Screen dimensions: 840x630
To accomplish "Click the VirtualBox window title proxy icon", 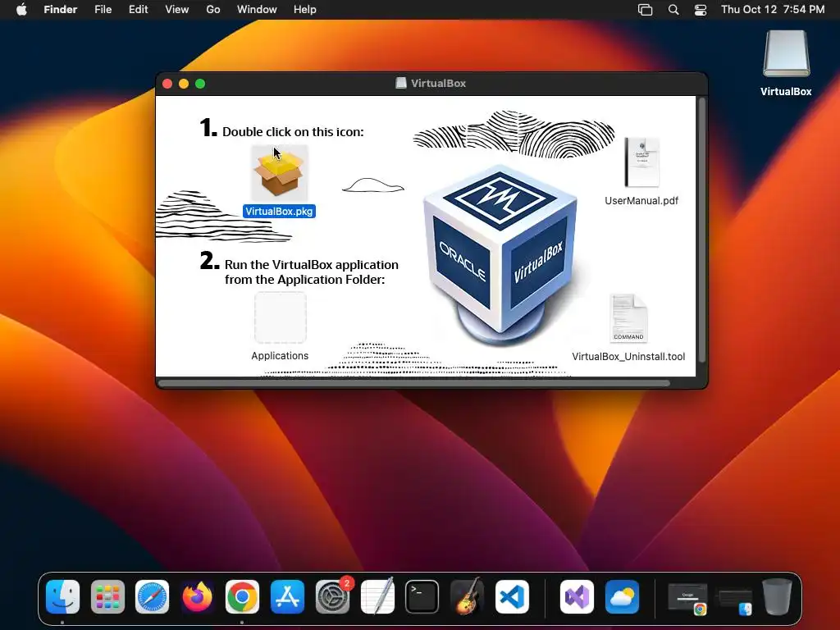I will point(400,83).
